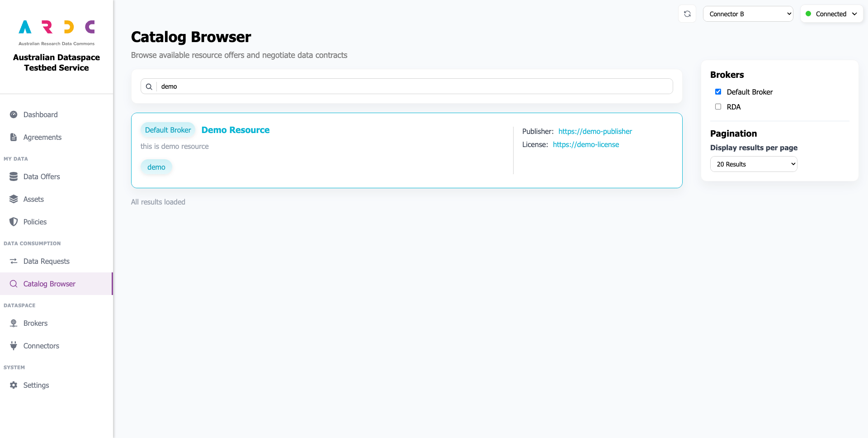Open Data Offers page
The height and width of the screenshot is (438, 868).
(57, 176)
